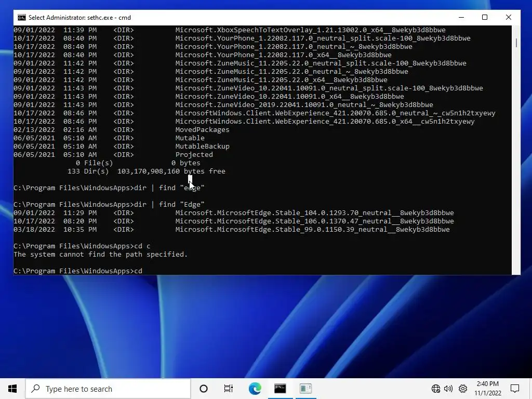Screen dimensions: 532x399
Task: Click the last prompt line ending in cd
Action: 78,271
